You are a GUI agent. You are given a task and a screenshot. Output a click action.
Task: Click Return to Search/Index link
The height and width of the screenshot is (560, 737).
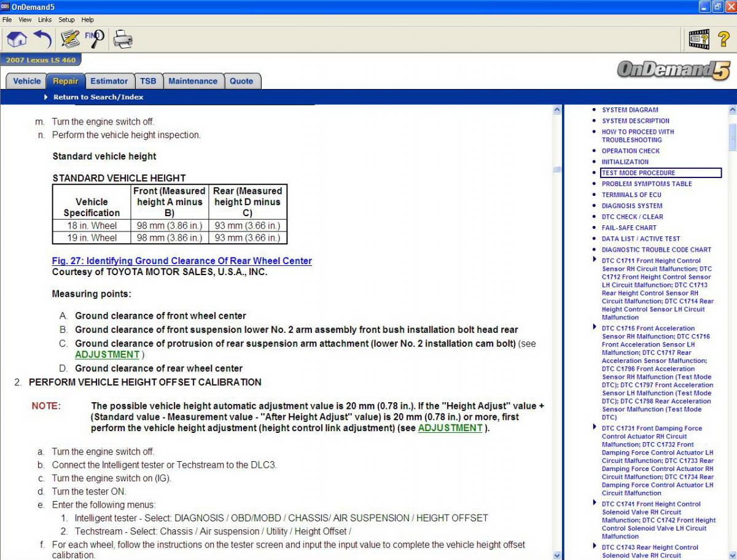pyautogui.click(x=98, y=97)
